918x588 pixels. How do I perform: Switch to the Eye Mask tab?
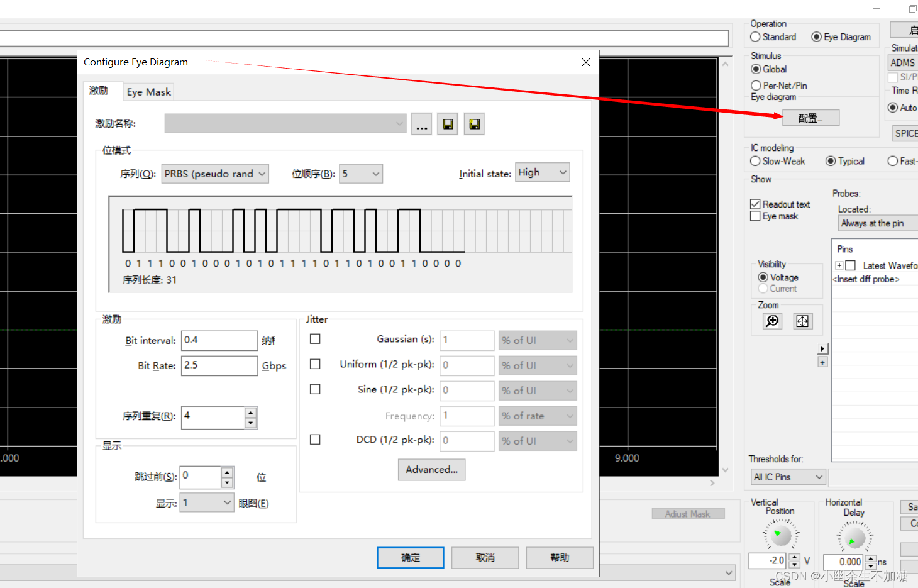148,92
